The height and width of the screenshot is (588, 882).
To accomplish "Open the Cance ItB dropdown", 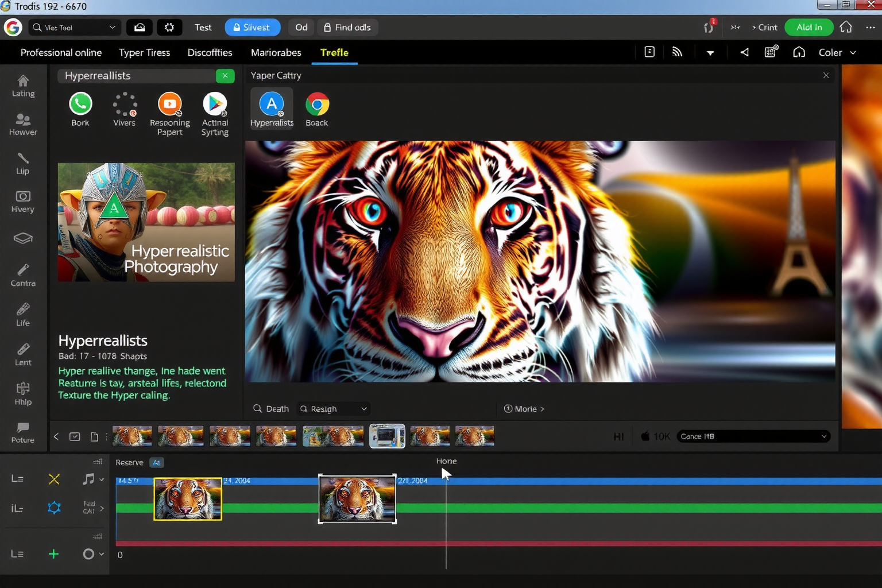I will [x=753, y=436].
